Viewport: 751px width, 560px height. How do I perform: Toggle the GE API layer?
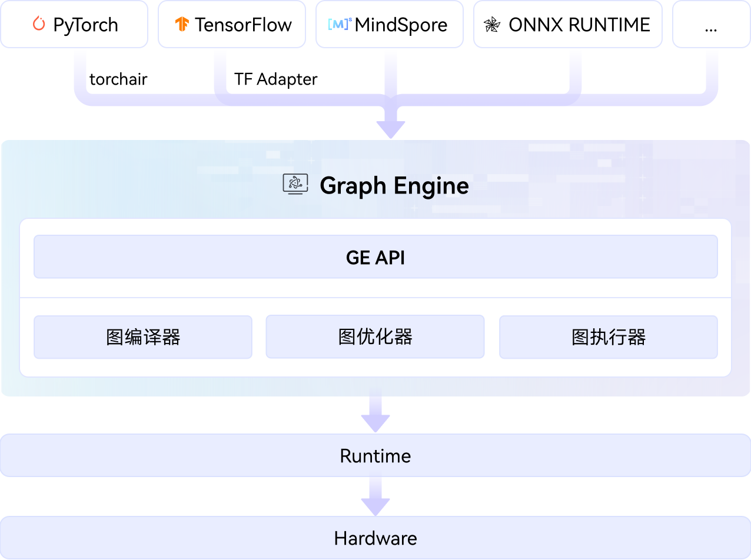coord(375,256)
